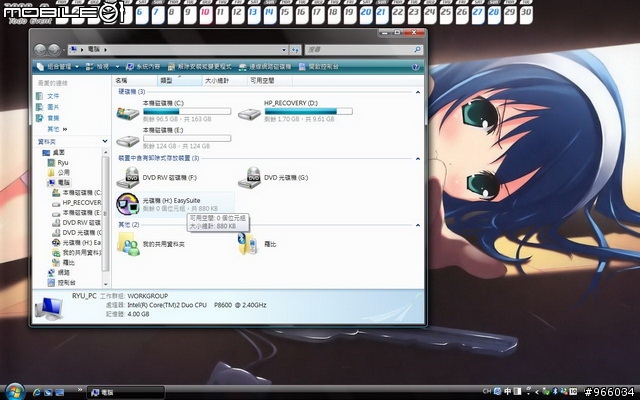Click the C: drive usage bar
640x400 pixels.
pos(187,111)
